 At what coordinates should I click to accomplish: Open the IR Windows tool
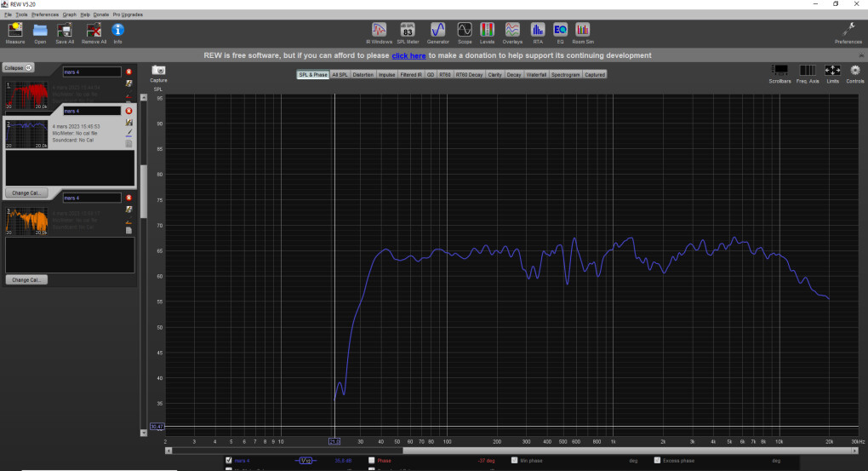coord(379,33)
